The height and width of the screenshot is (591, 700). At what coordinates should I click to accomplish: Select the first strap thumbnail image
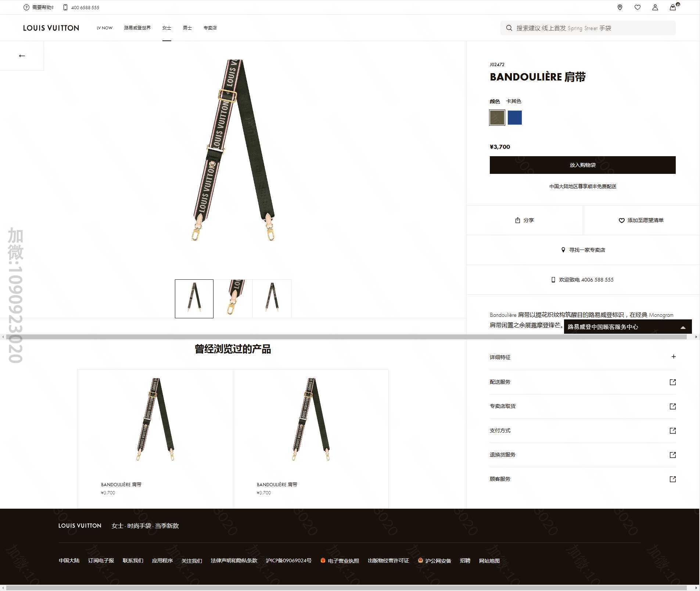click(194, 299)
